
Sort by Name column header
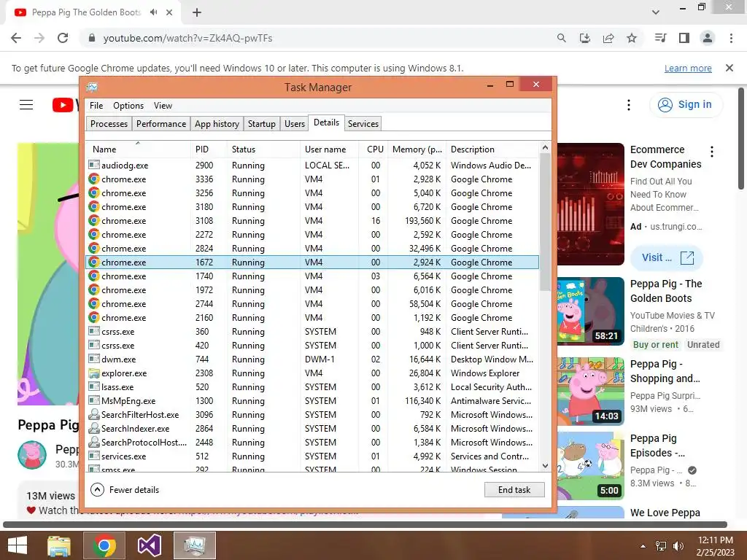point(138,149)
